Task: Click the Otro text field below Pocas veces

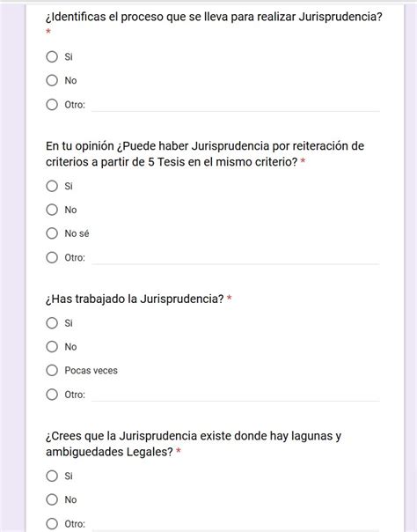Action: click(236, 395)
